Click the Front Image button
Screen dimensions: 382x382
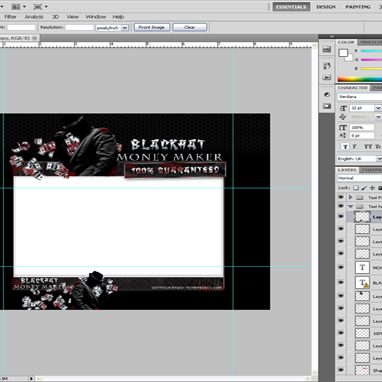pyautogui.click(x=152, y=27)
